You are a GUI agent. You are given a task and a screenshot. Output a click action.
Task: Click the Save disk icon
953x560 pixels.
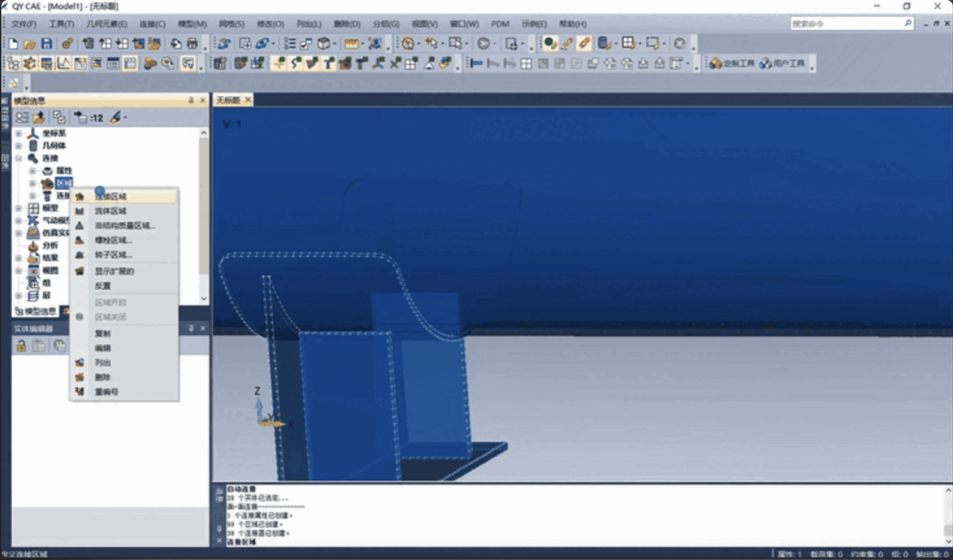coord(46,44)
